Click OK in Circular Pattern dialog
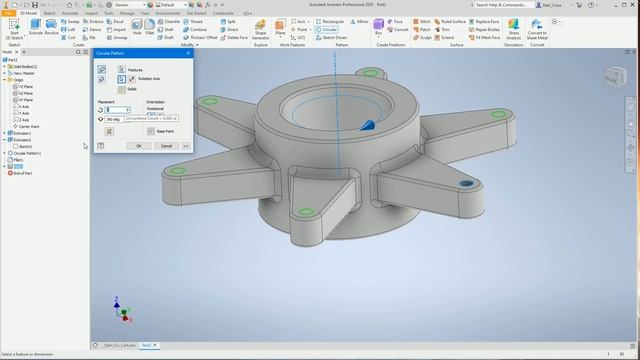 coord(139,146)
